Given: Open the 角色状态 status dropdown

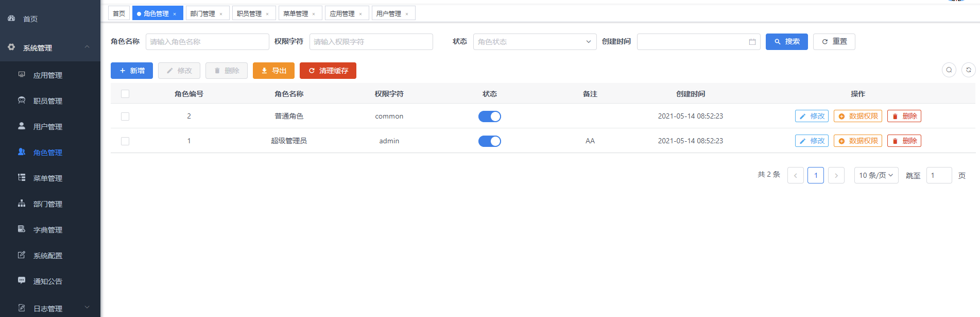Looking at the screenshot, I should (534, 42).
